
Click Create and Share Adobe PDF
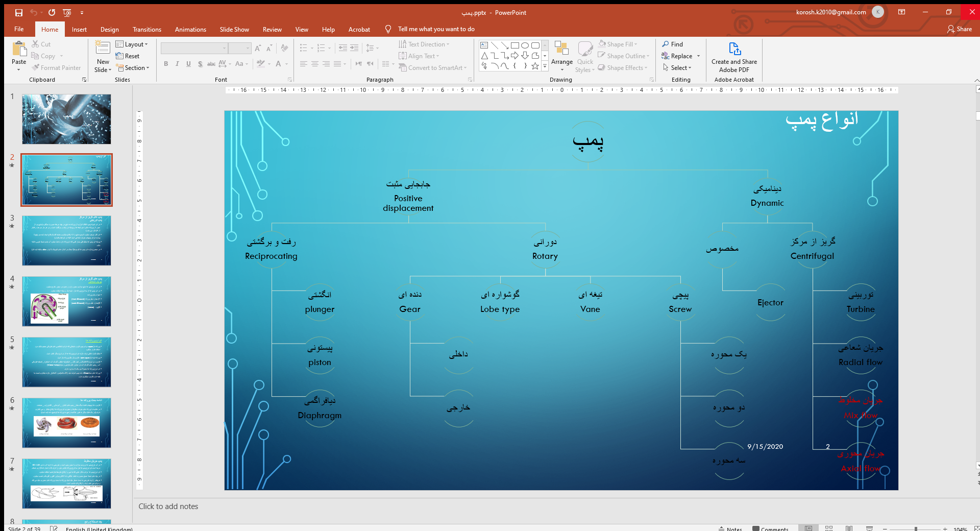point(734,57)
